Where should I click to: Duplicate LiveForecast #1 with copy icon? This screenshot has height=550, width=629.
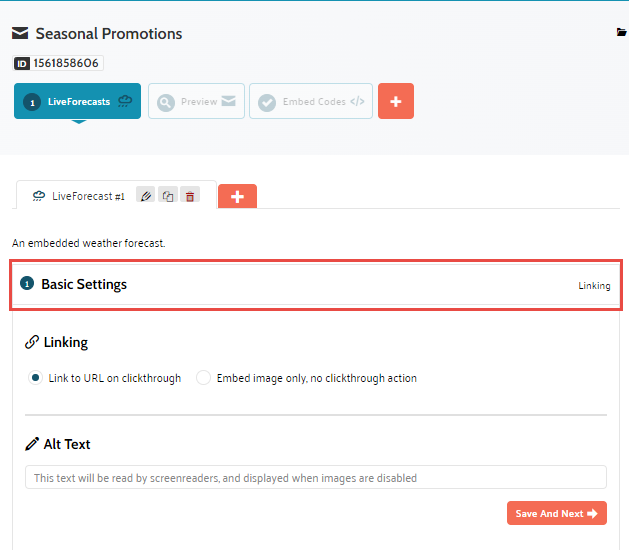pyautogui.click(x=168, y=196)
